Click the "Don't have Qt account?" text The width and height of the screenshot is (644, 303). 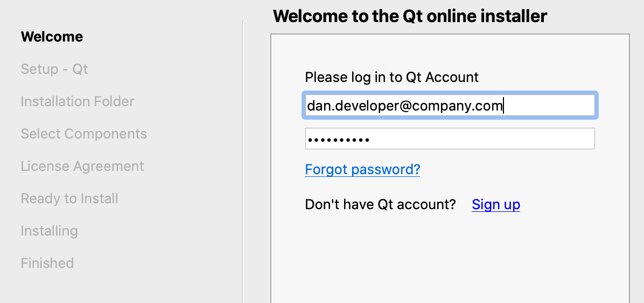pos(380,204)
